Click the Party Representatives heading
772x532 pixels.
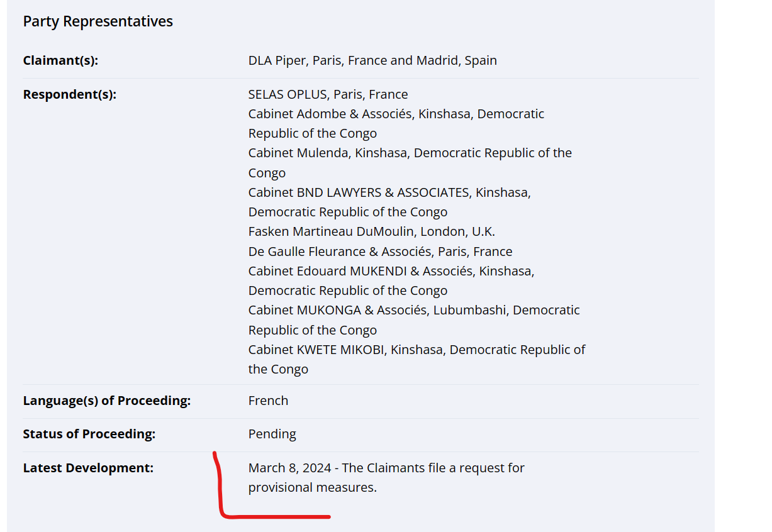pos(98,21)
